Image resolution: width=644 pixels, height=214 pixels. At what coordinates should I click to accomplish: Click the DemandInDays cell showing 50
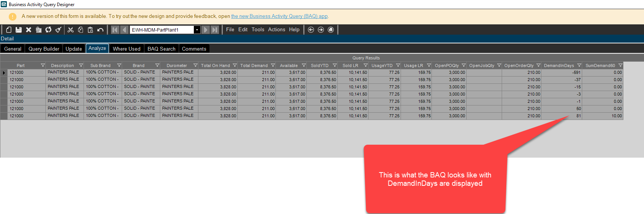pyautogui.click(x=562, y=109)
